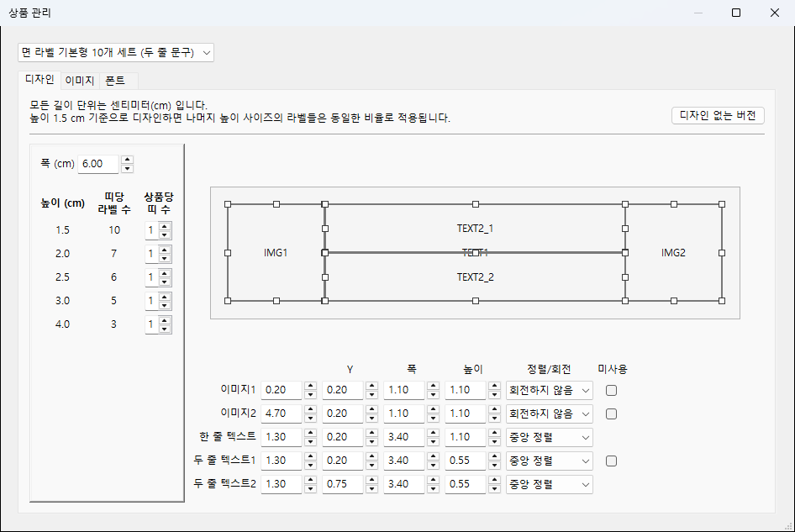Maximize the 상품 관리 window
Viewport: 795px width, 532px height.
point(736,13)
